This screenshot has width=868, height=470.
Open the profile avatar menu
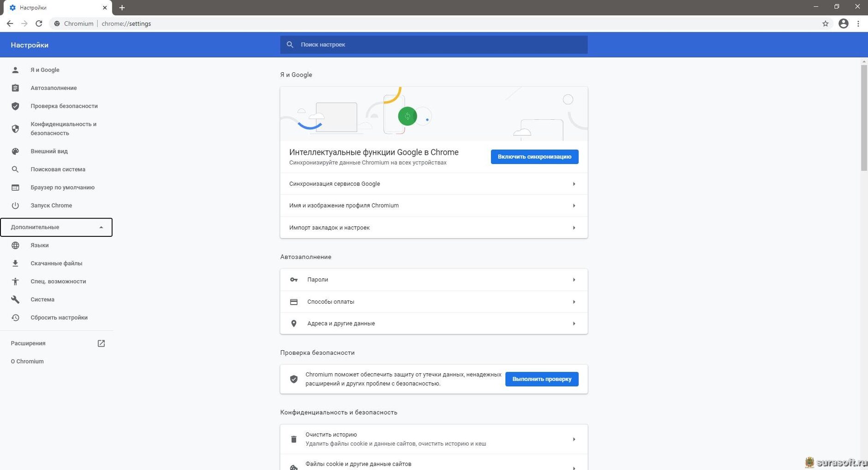[843, 23]
